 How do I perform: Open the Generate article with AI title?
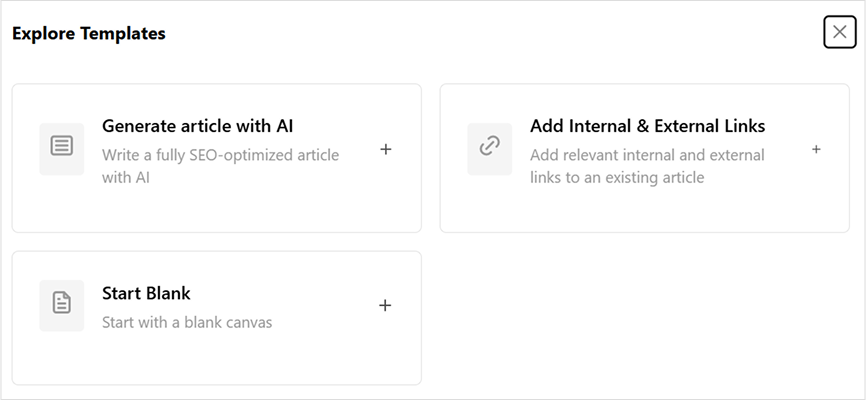(x=198, y=126)
